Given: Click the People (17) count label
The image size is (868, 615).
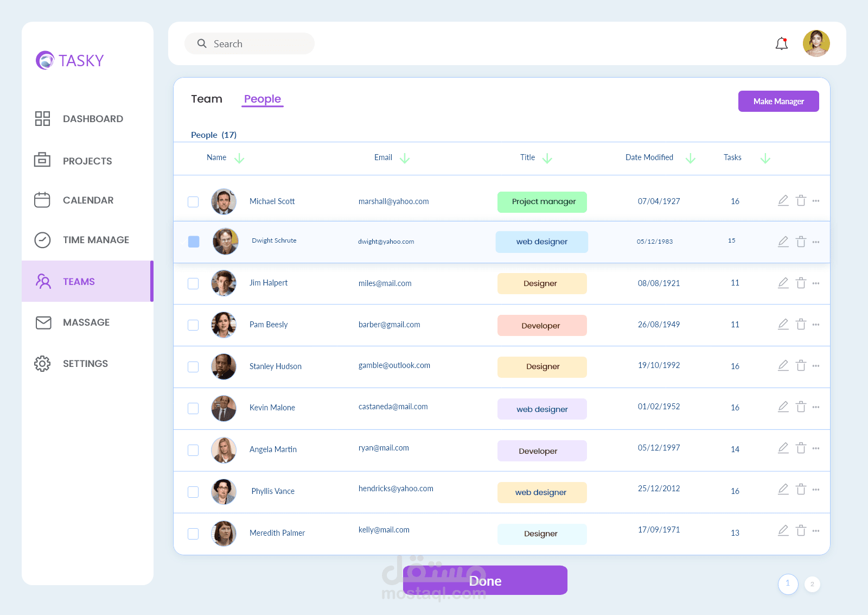Looking at the screenshot, I should [x=214, y=135].
